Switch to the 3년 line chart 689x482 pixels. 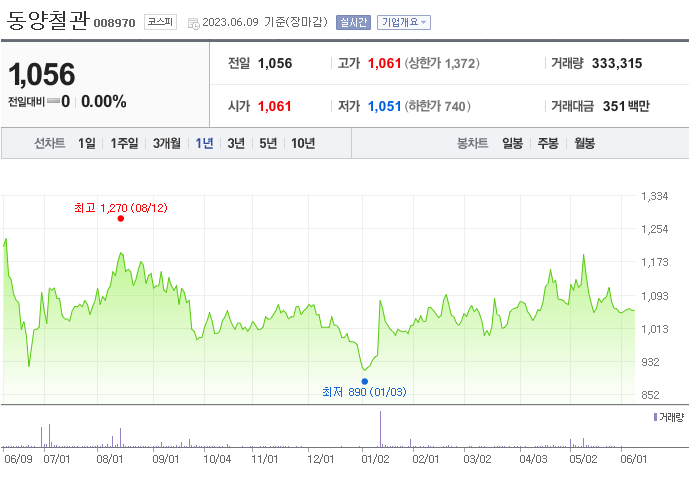[236, 143]
